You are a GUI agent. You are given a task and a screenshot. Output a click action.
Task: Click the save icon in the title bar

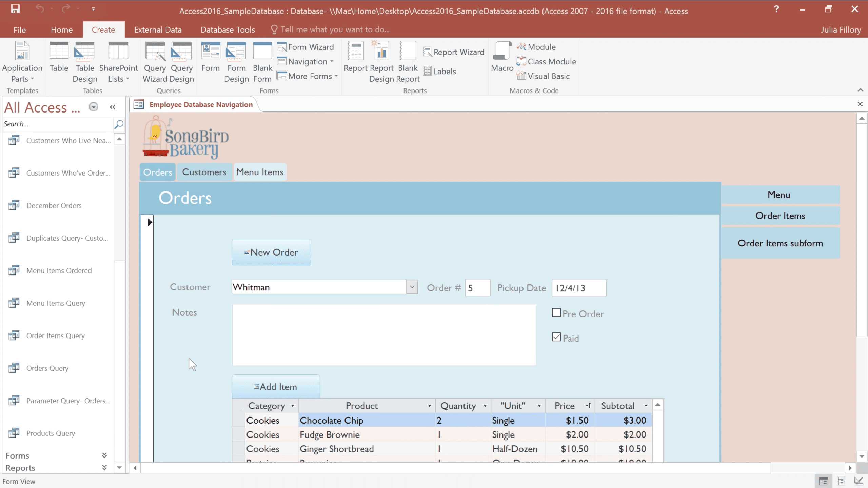tap(15, 9)
